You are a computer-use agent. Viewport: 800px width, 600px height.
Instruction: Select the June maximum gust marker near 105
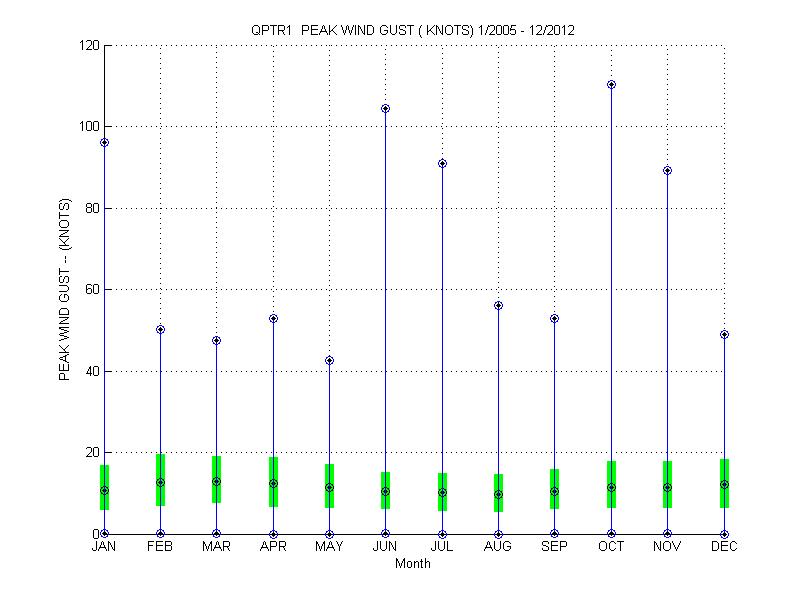coord(385,109)
